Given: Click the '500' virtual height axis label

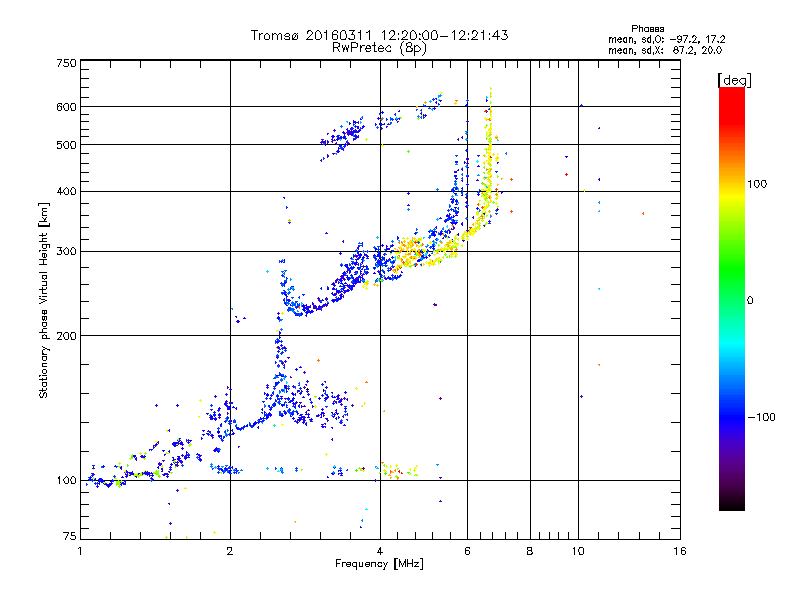Looking at the screenshot, I should 66,145.
